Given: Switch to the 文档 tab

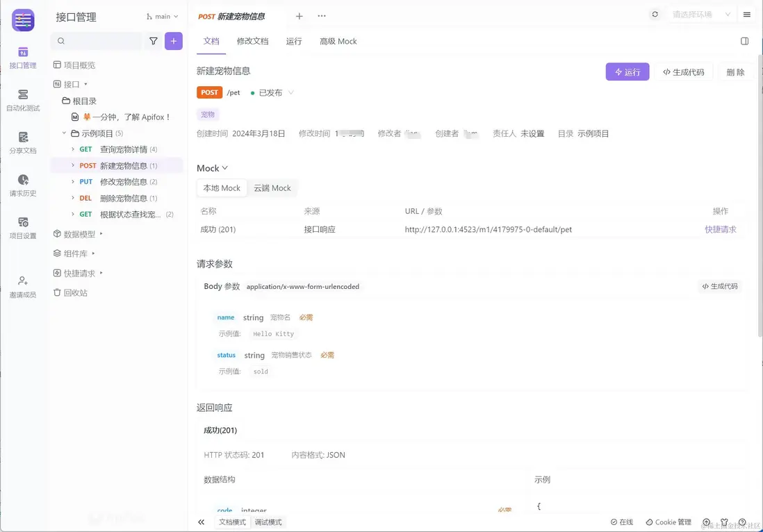Looking at the screenshot, I should tap(211, 42).
